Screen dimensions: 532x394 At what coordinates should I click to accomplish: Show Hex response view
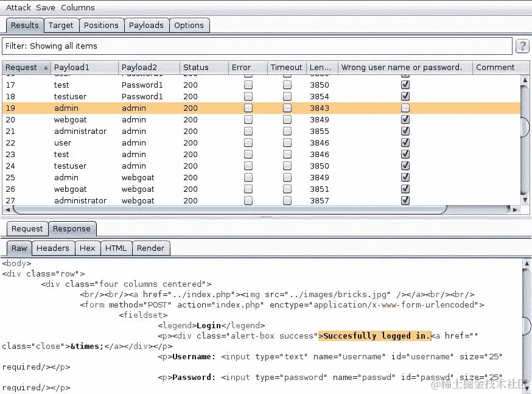point(87,248)
